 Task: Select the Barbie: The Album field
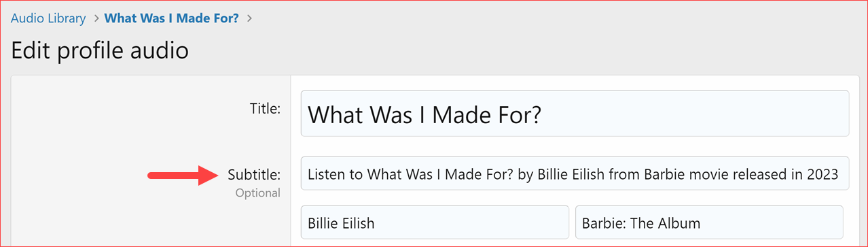coord(709,223)
